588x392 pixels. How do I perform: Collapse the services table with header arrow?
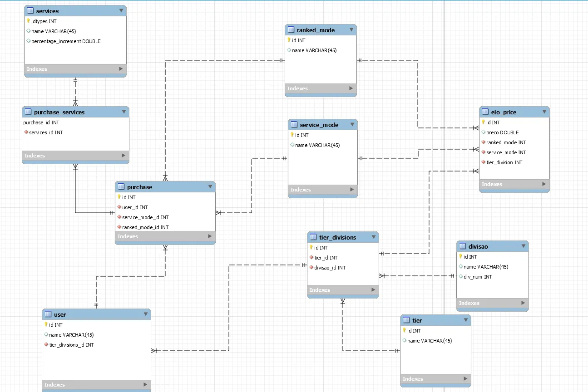pos(121,10)
